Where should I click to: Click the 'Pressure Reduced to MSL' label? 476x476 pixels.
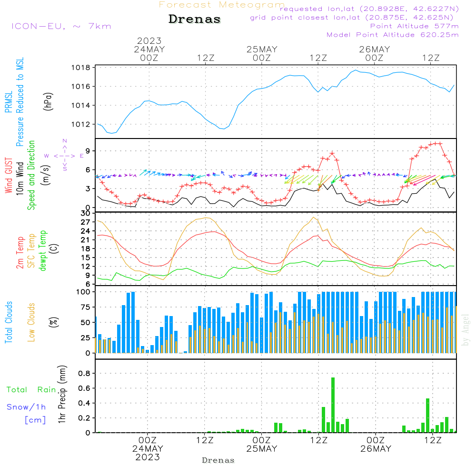20,102
